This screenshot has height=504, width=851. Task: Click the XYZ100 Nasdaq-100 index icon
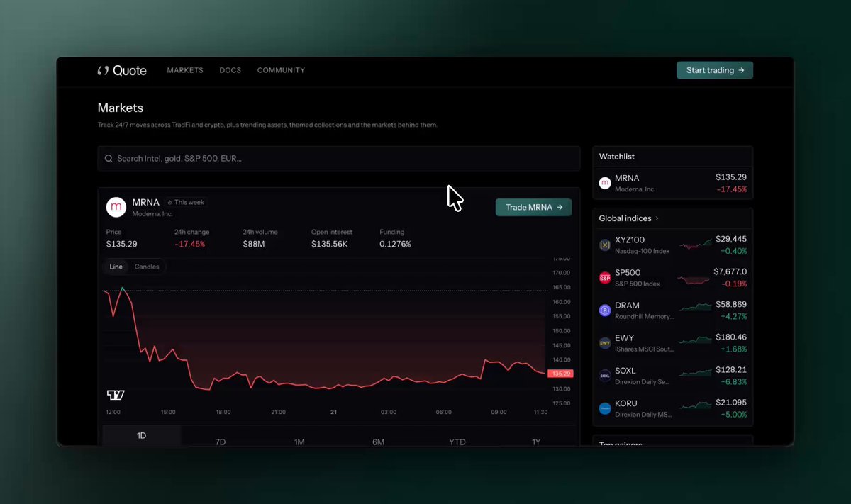(x=605, y=245)
